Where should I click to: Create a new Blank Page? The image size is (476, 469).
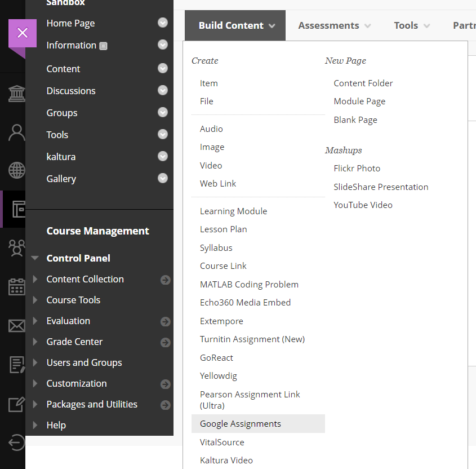(x=355, y=120)
